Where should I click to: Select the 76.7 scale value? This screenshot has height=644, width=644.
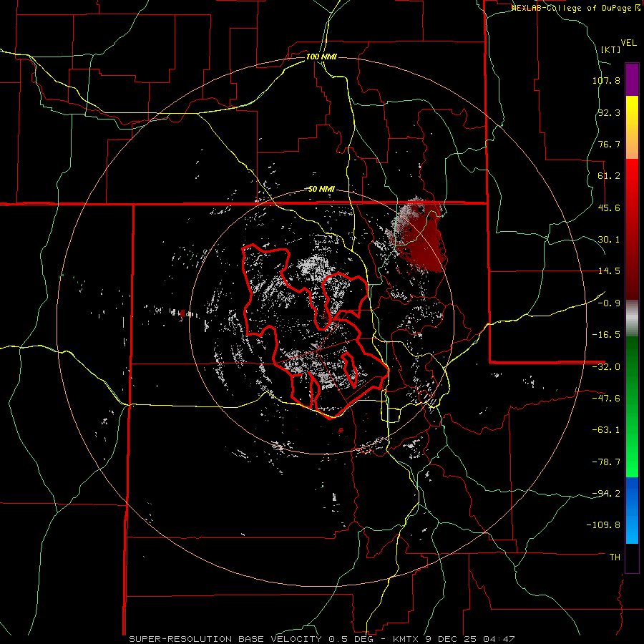click(x=609, y=144)
